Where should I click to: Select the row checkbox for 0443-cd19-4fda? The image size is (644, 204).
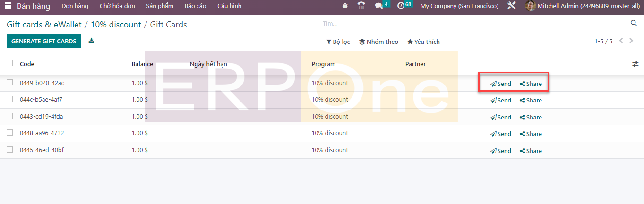coord(9,116)
